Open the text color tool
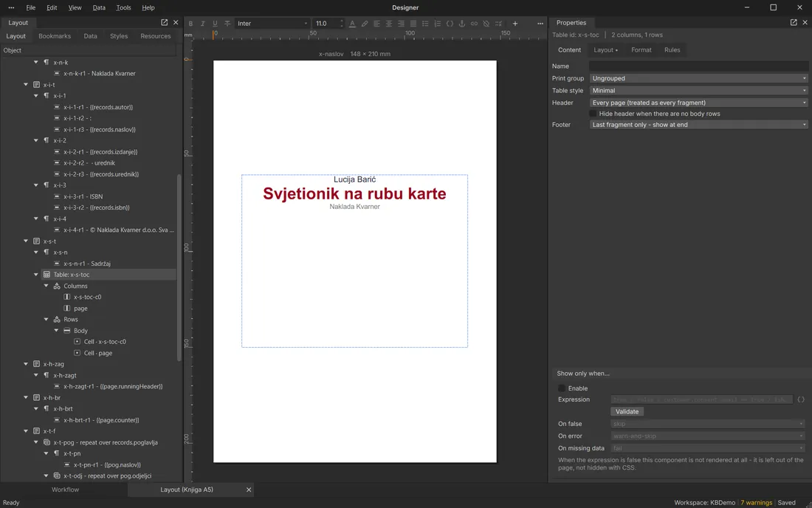This screenshot has height=508, width=812. (x=352, y=24)
